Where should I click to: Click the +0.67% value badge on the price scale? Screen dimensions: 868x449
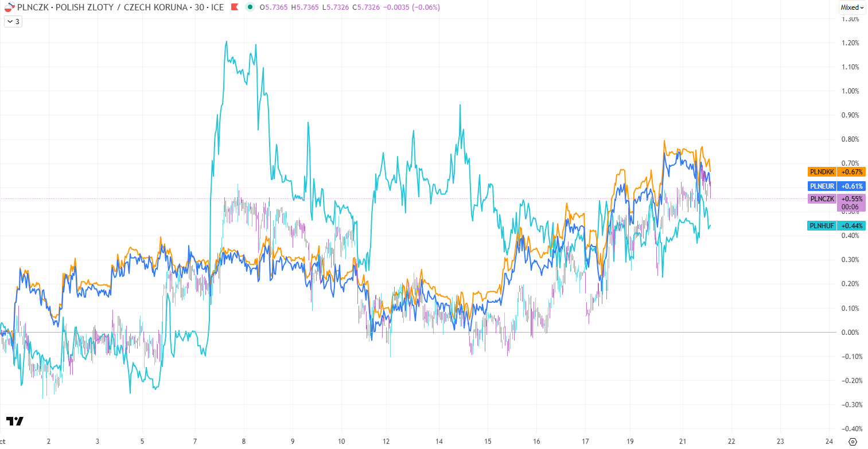pyautogui.click(x=851, y=171)
